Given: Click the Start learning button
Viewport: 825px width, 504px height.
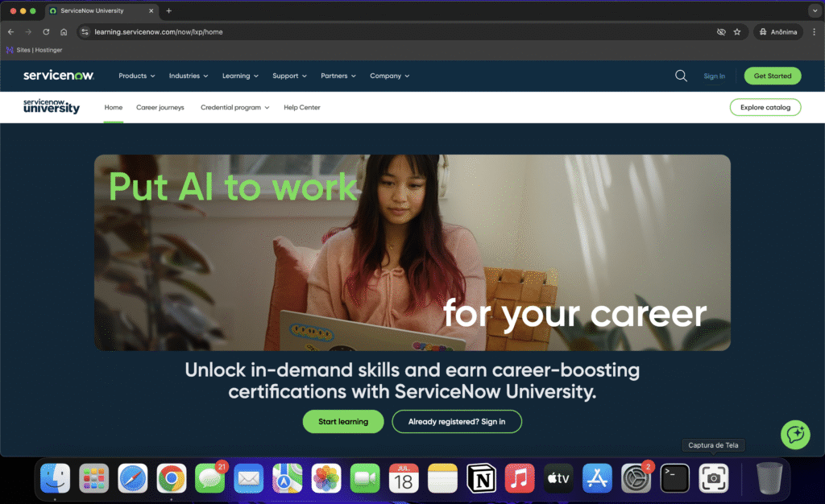Looking at the screenshot, I should pos(343,422).
